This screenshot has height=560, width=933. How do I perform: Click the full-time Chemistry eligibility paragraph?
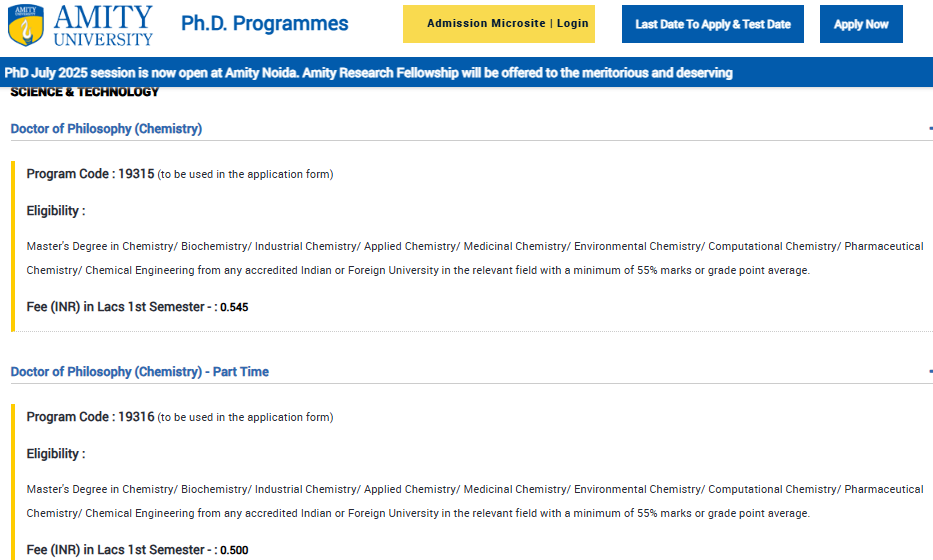(x=474, y=258)
